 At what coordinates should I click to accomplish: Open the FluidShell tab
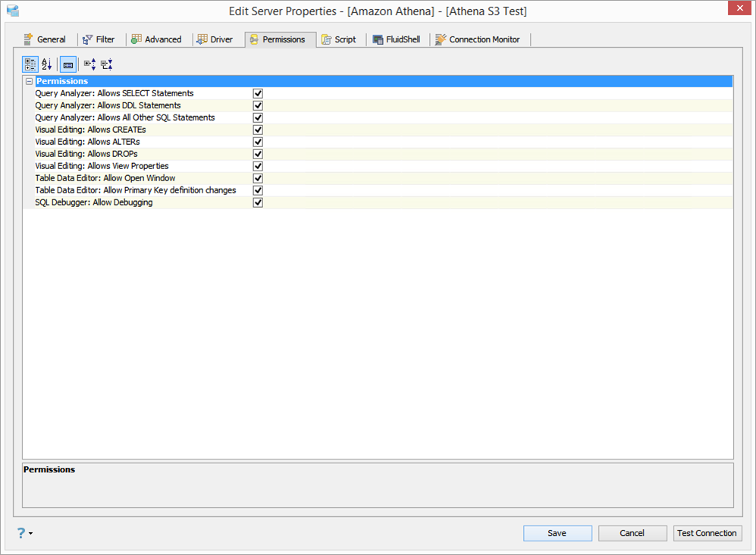(397, 39)
